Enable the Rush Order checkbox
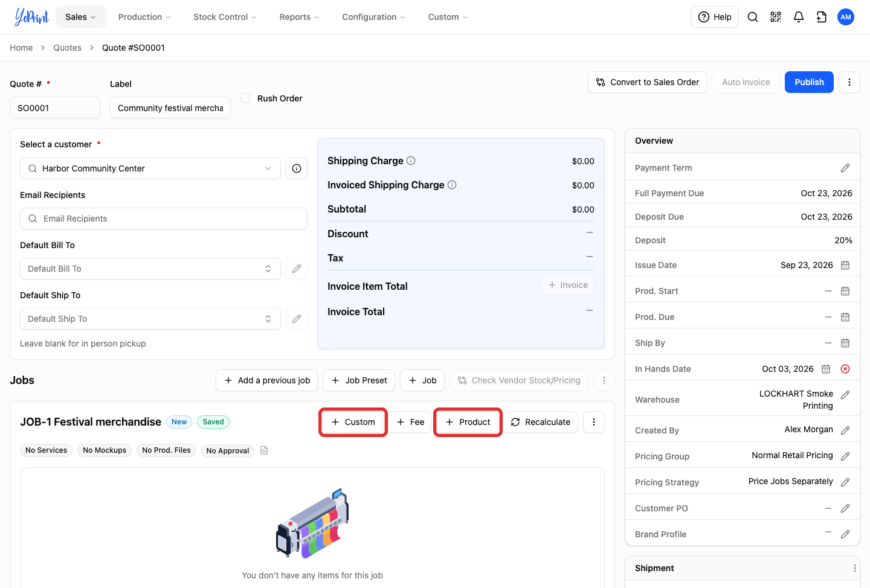This screenshot has height=588, width=870. pos(245,98)
